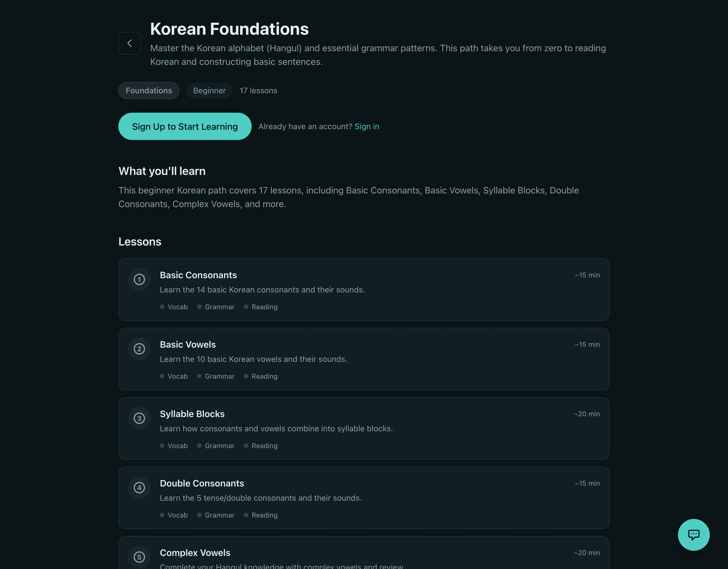Select the lesson 3 number icon
Viewport: 728px width, 569px height.
click(x=139, y=418)
